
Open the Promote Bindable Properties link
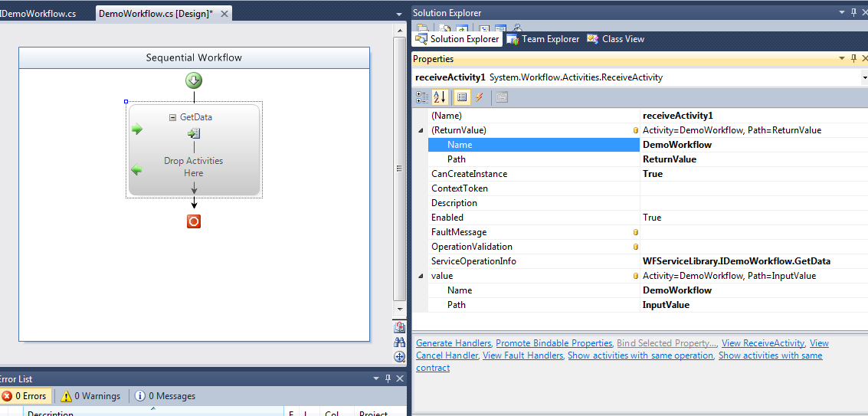coord(554,343)
